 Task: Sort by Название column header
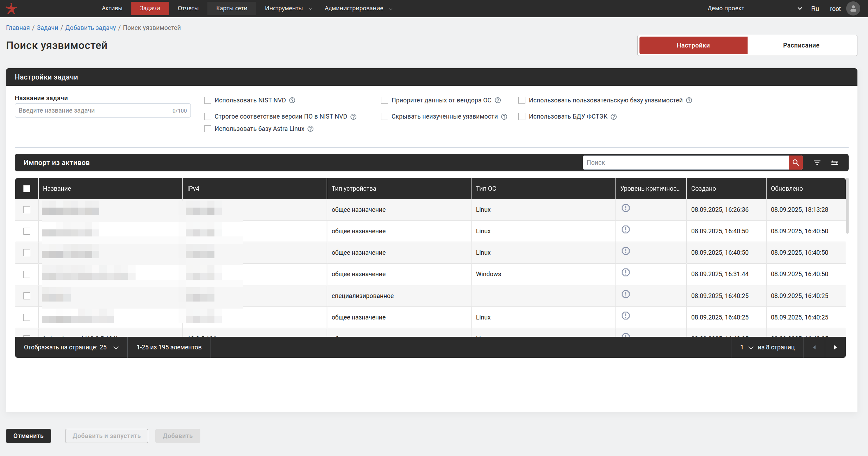point(110,189)
